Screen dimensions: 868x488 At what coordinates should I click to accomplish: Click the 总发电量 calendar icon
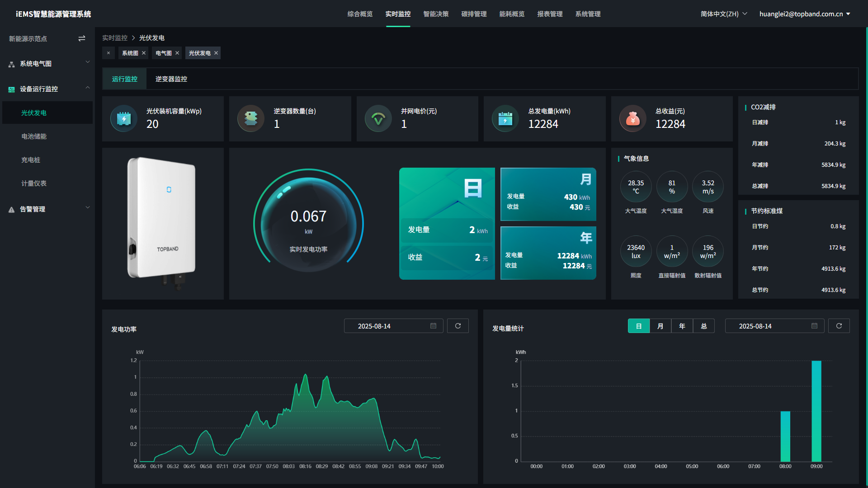coord(505,118)
